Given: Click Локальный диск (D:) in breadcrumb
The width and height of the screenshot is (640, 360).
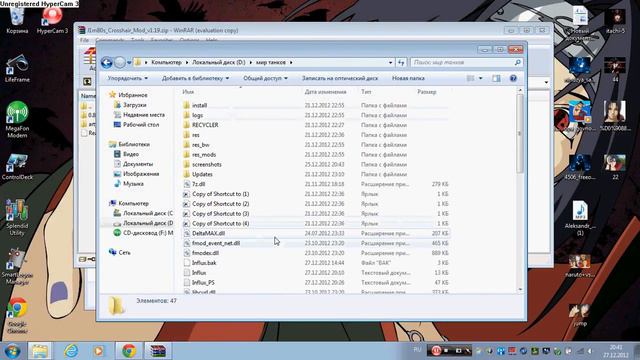Looking at the screenshot, I should click(219, 62).
